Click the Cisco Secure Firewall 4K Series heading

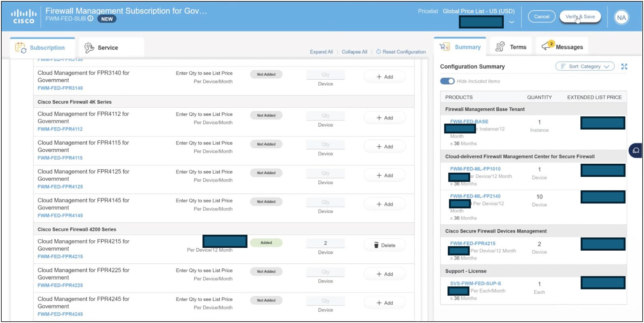point(74,102)
